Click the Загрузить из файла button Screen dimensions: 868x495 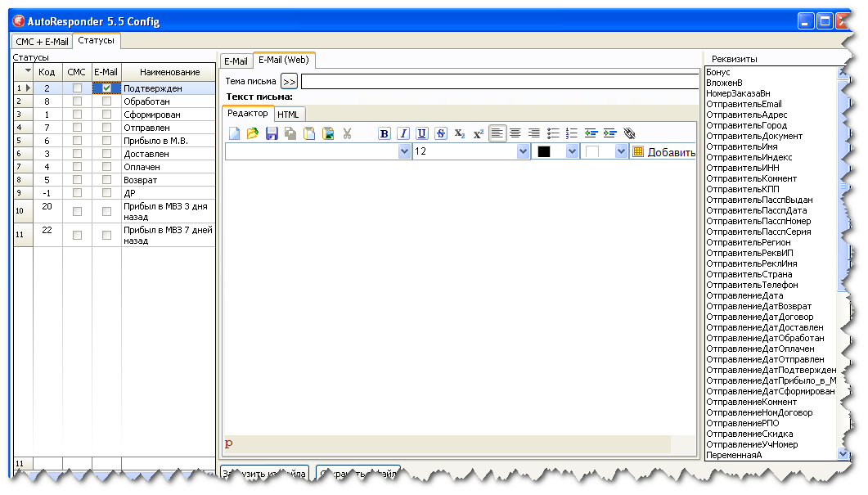tap(264, 474)
